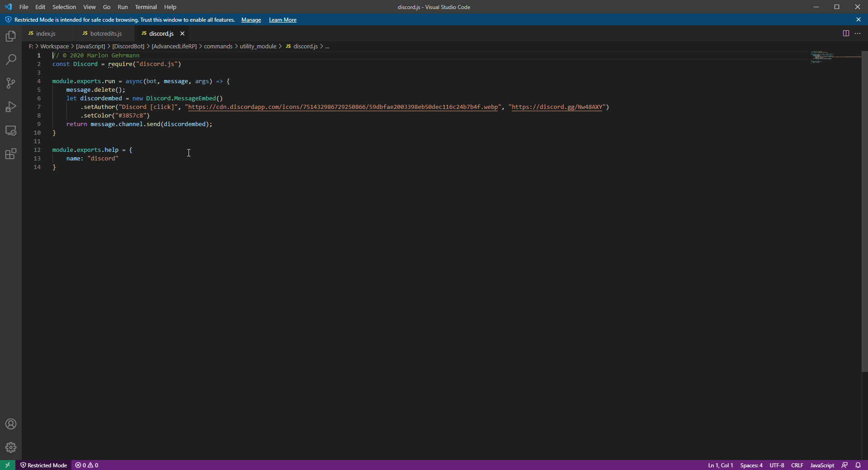Open the Terminal menu
The width and height of the screenshot is (868, 470).
pos(146,7)
